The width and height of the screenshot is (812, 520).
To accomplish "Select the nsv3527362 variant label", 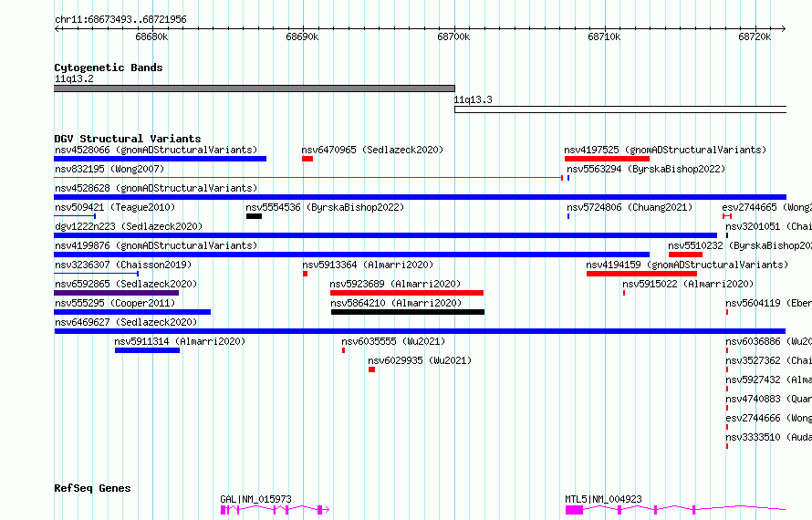I will click(768, 361).
